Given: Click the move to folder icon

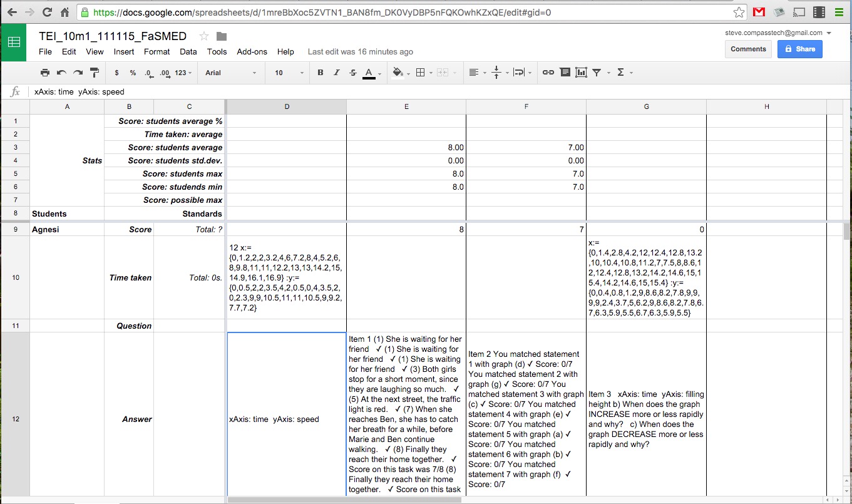Looking at the screenshot, I should (x=222, y=36).
